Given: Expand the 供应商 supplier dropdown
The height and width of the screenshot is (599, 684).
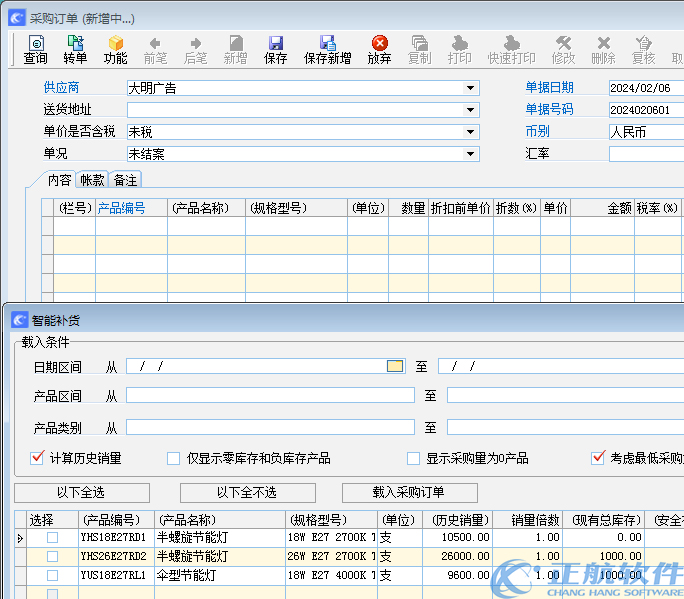Looking at the screenshot, I should pyautogui.click(x=471, y=88).
